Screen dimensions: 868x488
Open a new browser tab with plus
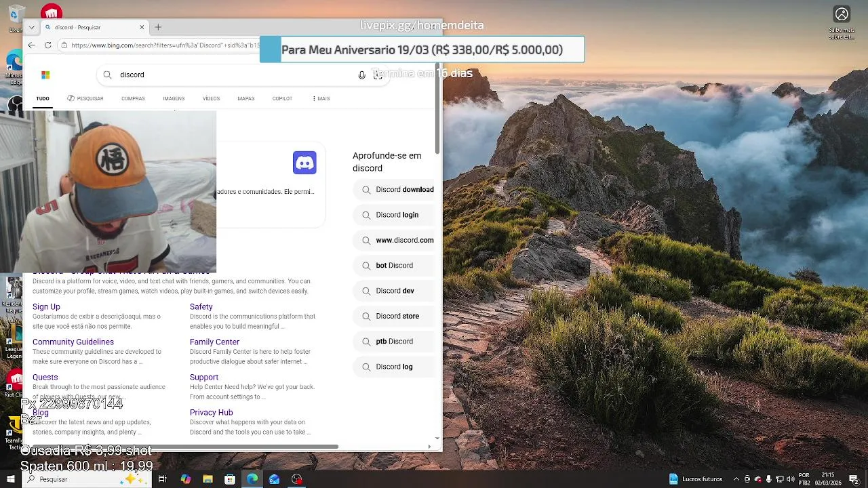pos(158,28)
